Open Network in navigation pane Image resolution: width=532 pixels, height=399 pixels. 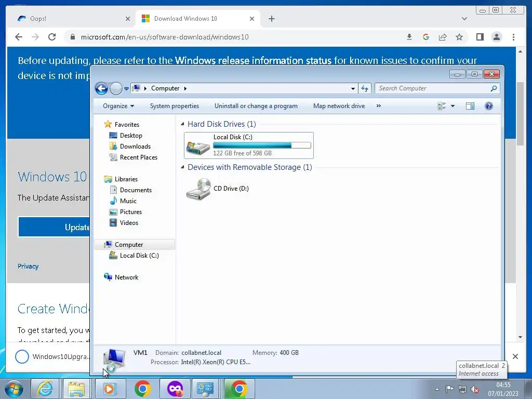pos(126,277)
